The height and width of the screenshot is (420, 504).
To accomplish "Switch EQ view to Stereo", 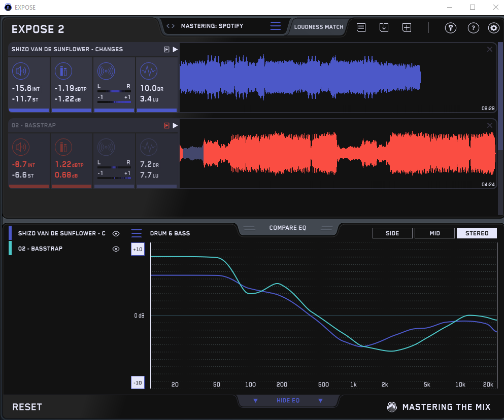I will point(477,233).
